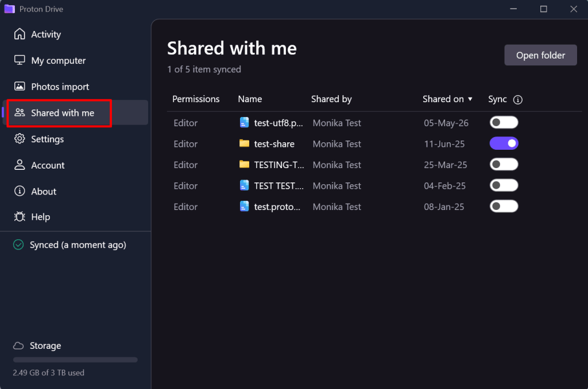This screenshot has height=389, width=588.
Task: Open Photos import section
Action: [x=76, y=87]
